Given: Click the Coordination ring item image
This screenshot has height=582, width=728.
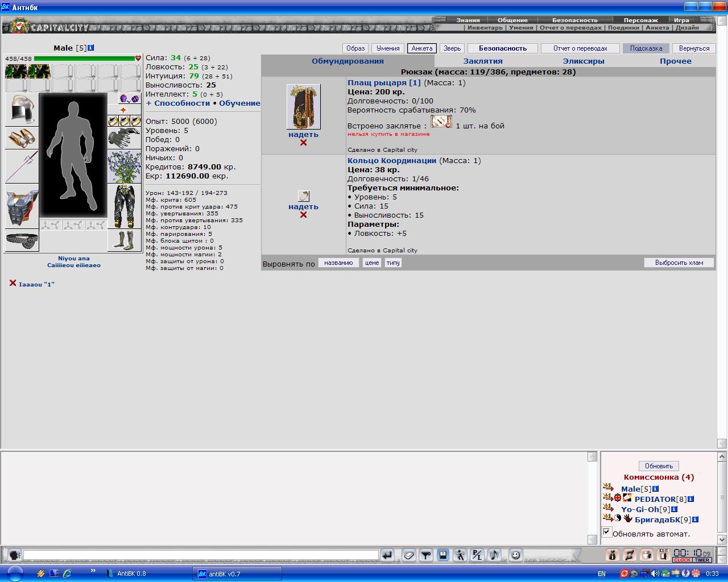Looking at the screenshot, I should pyautogui.click(x=303, y=196).
